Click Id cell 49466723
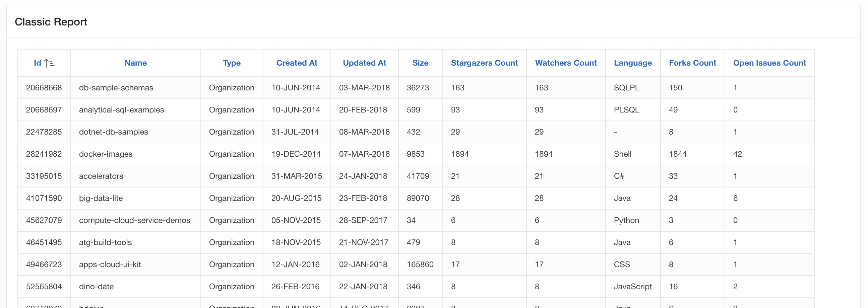868x308 pixels. click(x=44, y=264)
